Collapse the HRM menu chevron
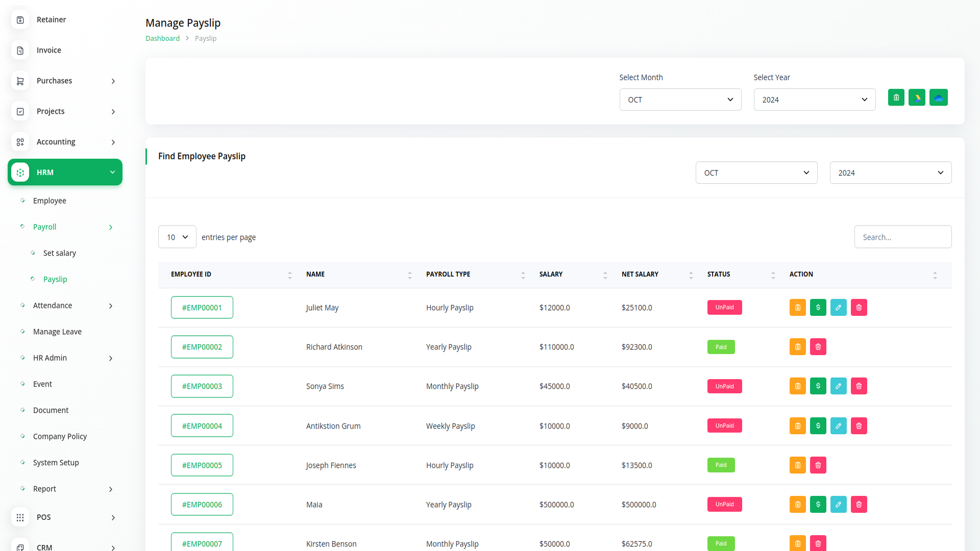Viewport: 980px width, 551px height. [112, 172]
